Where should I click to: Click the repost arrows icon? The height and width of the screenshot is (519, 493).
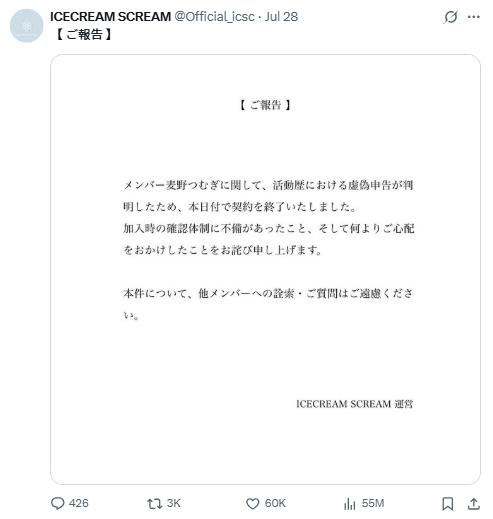[x=154, y=503]
